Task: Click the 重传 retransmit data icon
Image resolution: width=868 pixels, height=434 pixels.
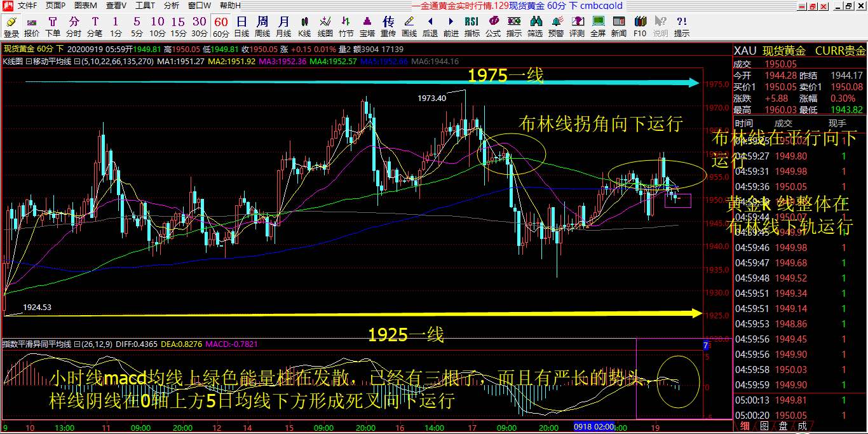Action: pyautogui.click(x=388, y=27)
